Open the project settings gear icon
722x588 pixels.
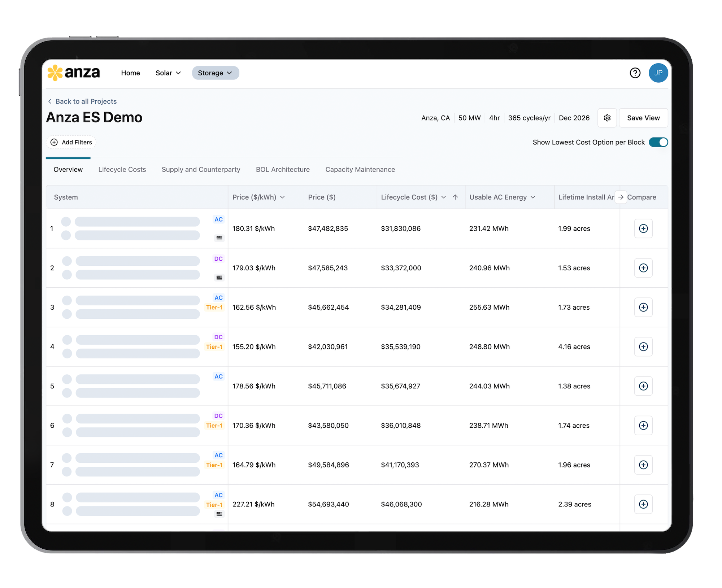point(607,118)
